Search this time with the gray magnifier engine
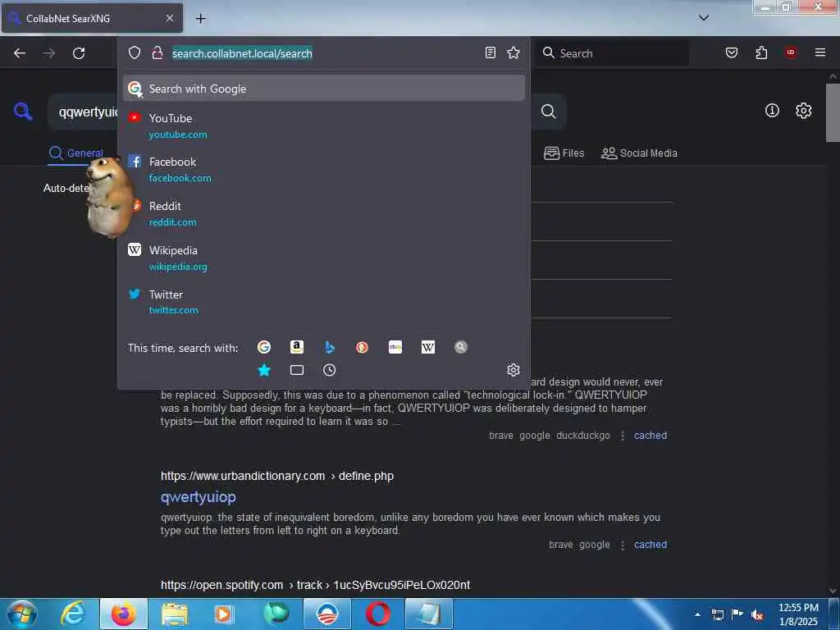Screen dimensions: 840x630 click(x=461, y=347)
